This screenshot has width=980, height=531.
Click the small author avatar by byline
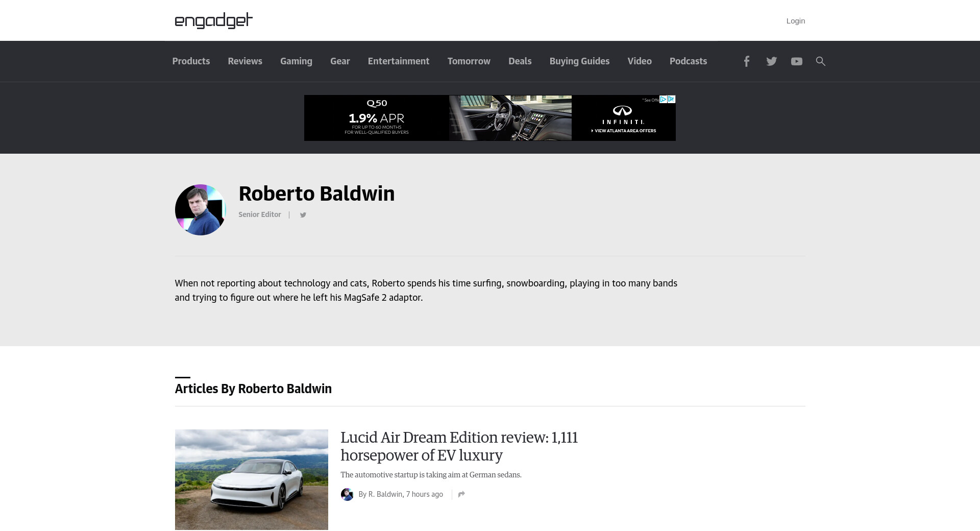click(x=347, y=494)
